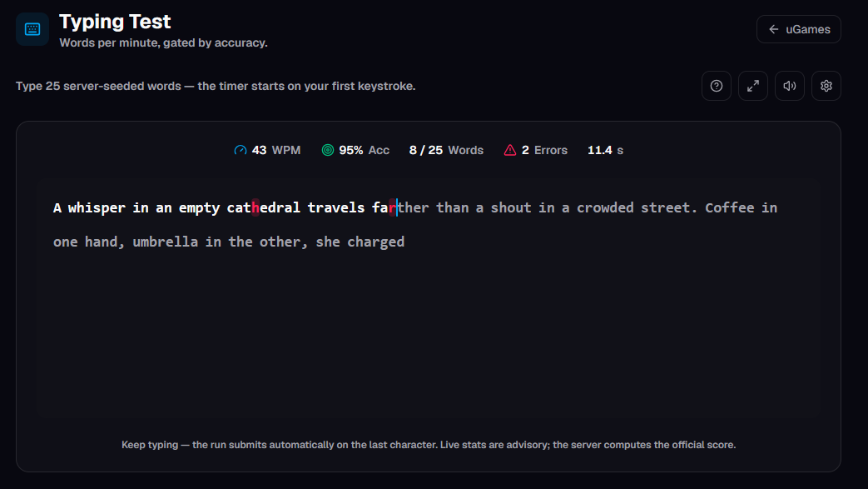Click the green accuracy target icon
Screen dimensions: 868x489
coord(328,150)
